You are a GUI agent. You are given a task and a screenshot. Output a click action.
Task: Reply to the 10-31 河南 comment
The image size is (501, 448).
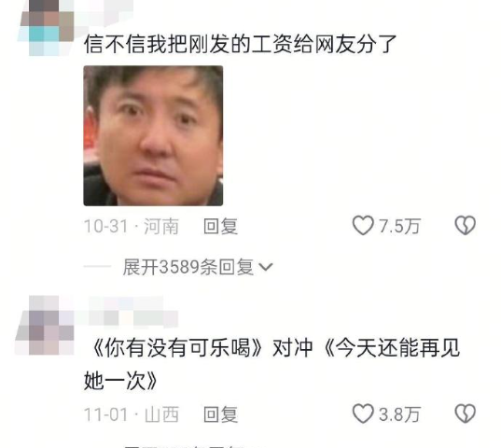point(220,226)
